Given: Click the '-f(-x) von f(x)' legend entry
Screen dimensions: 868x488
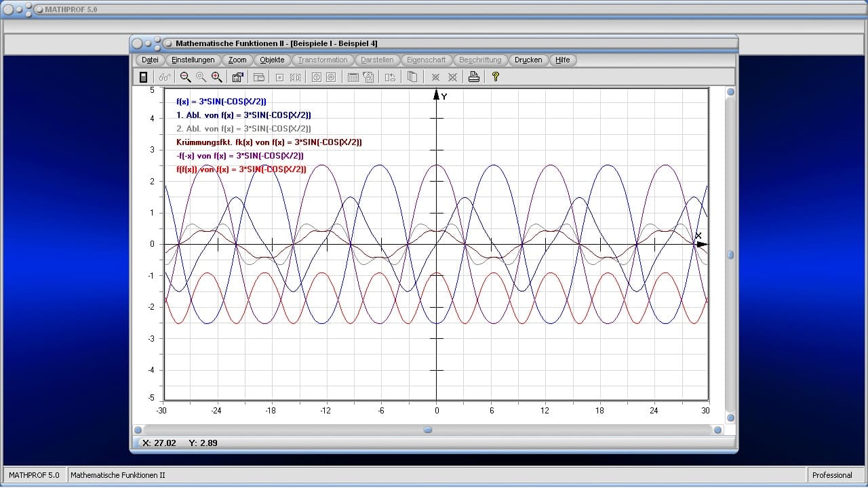Looking at the screenshot, I should [x=241, y=156].
